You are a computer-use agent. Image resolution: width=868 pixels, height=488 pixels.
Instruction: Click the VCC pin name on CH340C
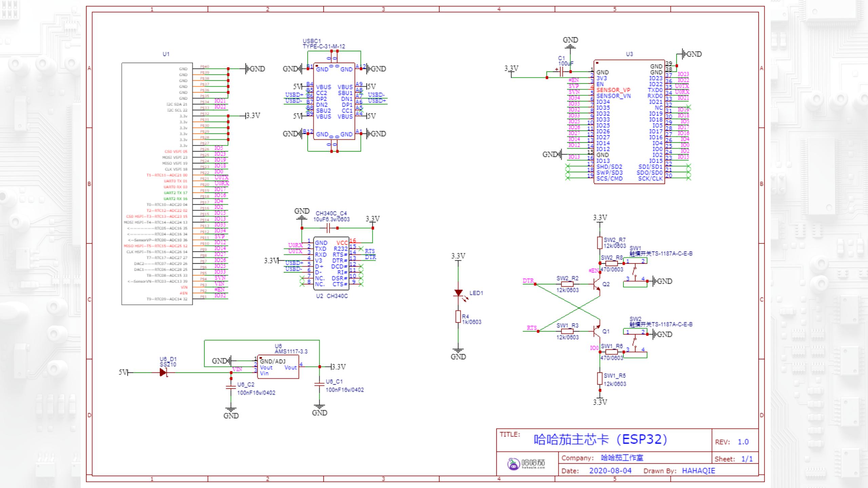[342, 243]
